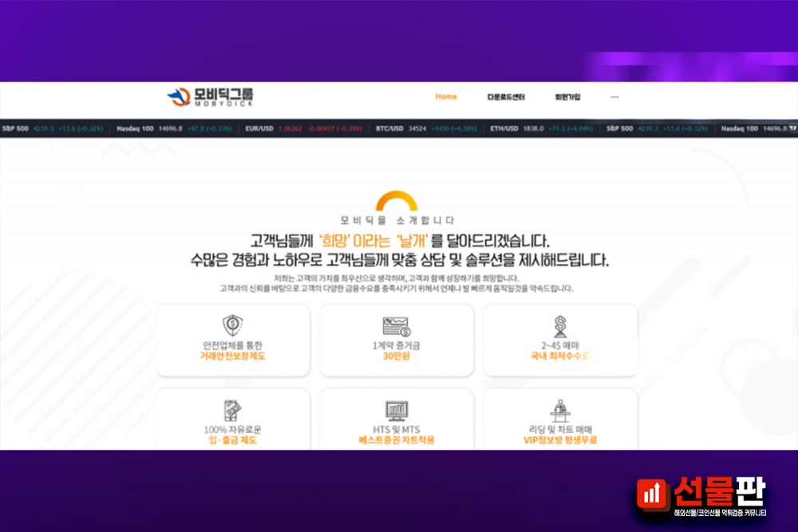Viewport: 798px width, 532px height.
Task: Select the ETH/USD ticker quote
Action: coord(540,128)
